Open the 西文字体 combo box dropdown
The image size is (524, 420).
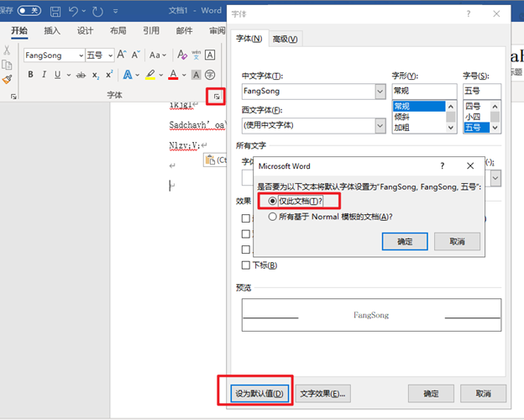point(380,125)
